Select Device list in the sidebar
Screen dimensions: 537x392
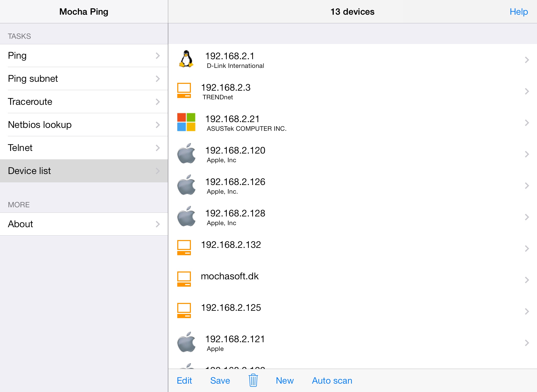pyautogui.click(x=84, y=171)
